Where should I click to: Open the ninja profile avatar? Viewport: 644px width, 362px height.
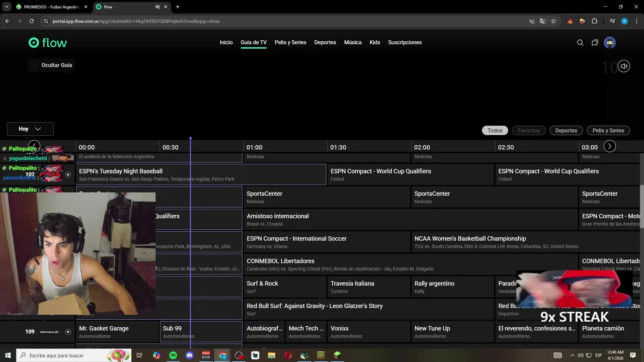coord(610,43)
